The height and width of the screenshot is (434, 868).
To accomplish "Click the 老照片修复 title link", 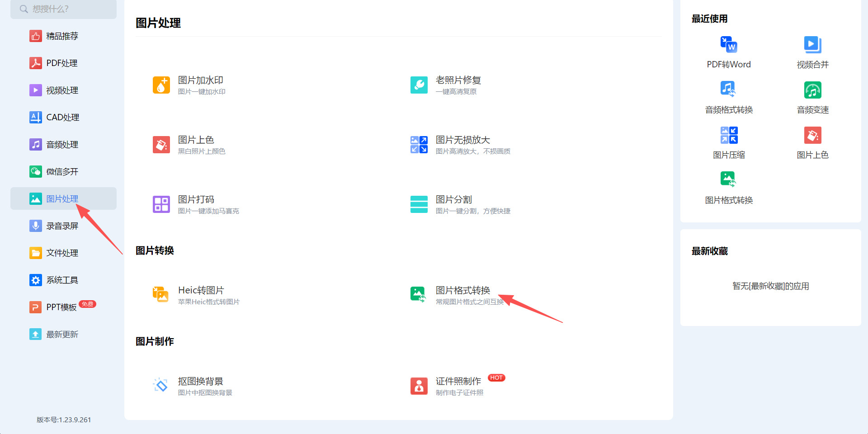I will pyautogui.click(x=458, y=80).
